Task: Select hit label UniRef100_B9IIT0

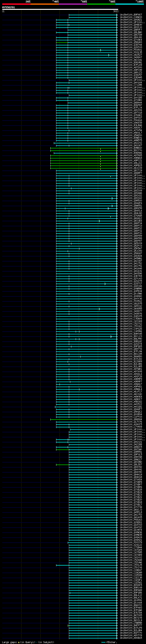Action: click(131, 151)
